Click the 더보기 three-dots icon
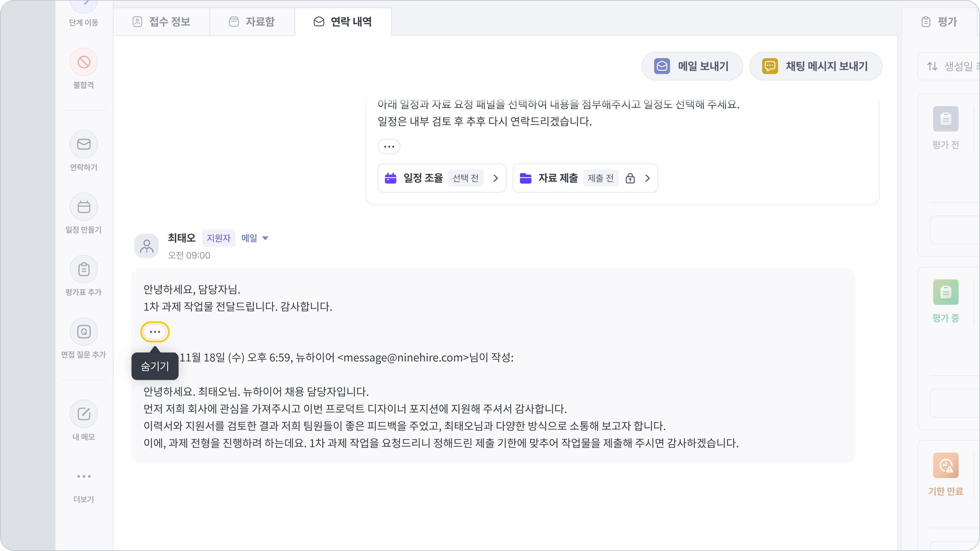This screenshot has height=551, width=980. coord(84,476)
